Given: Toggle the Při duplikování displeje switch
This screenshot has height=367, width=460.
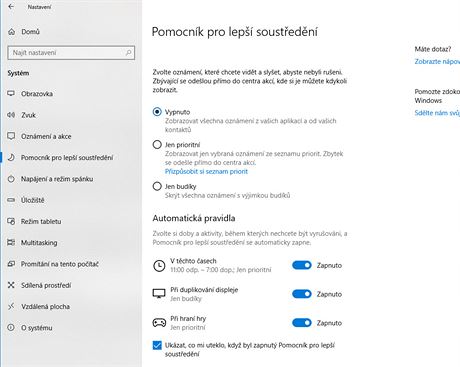Looking at the screenshot, I should point(302,294).
